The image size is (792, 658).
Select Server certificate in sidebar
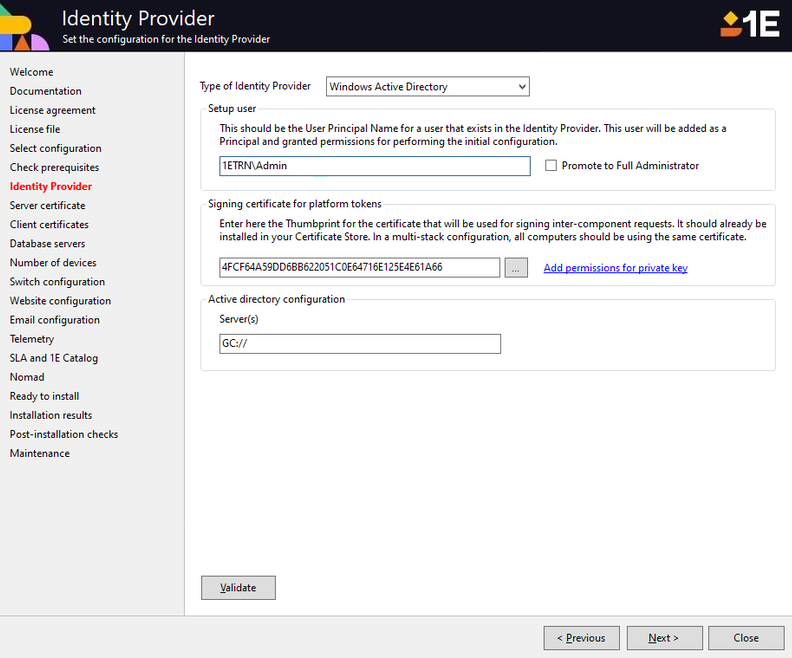click(x=47, y=205)
